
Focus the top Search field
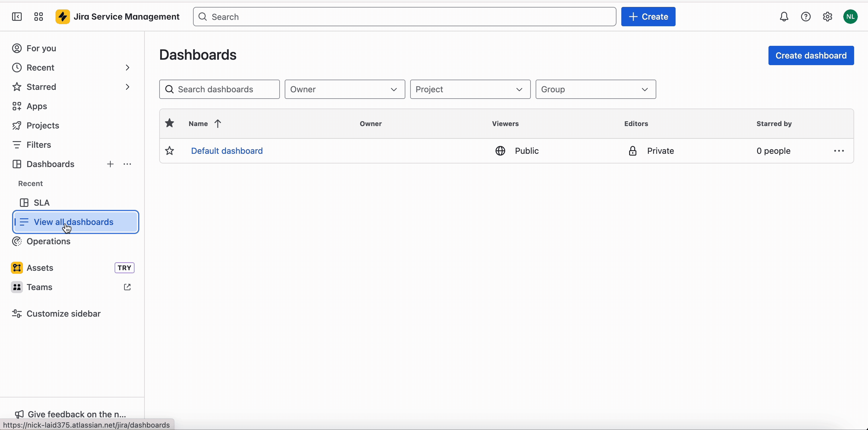(x=404, y=17)
